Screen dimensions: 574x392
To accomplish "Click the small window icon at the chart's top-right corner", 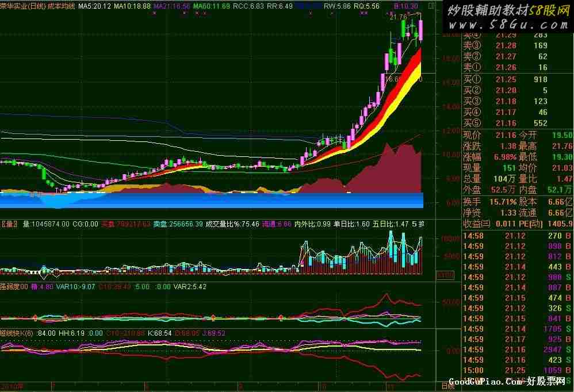I will pos(431,6).
